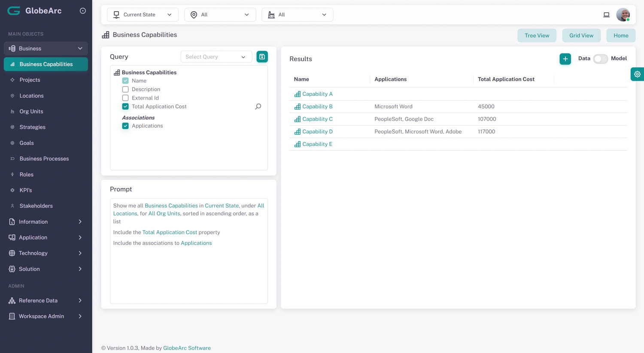644x353 pixels.
Task: Open the settings gear on right edge
Action: [x=637, y=74]
